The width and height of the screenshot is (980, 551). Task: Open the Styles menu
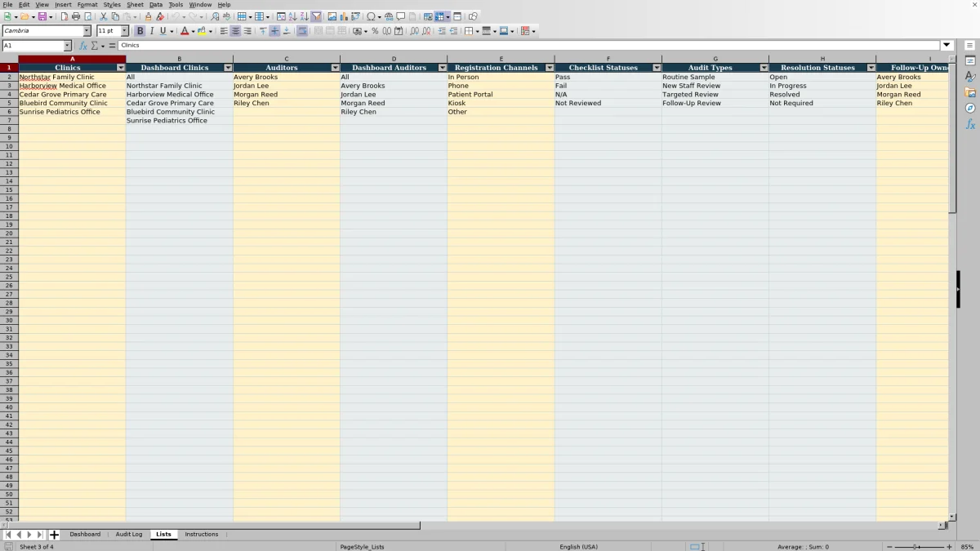click(112, 5)
